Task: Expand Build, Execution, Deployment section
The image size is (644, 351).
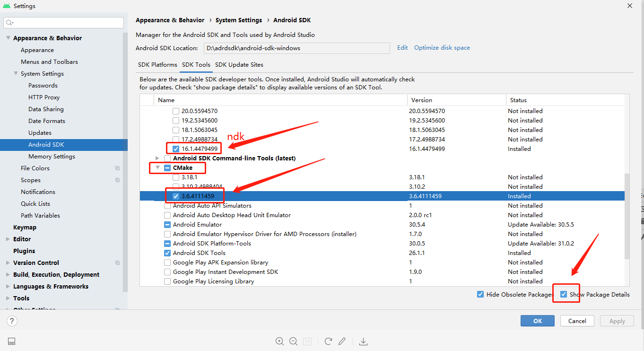Action: [x=8, y=274]
